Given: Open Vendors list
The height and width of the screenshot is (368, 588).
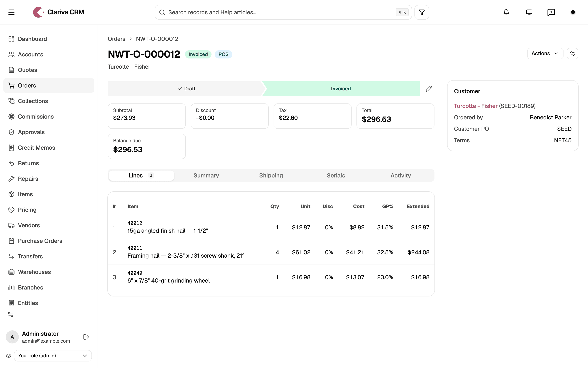Looking at the screenshot, I should [x=49, y=225].
